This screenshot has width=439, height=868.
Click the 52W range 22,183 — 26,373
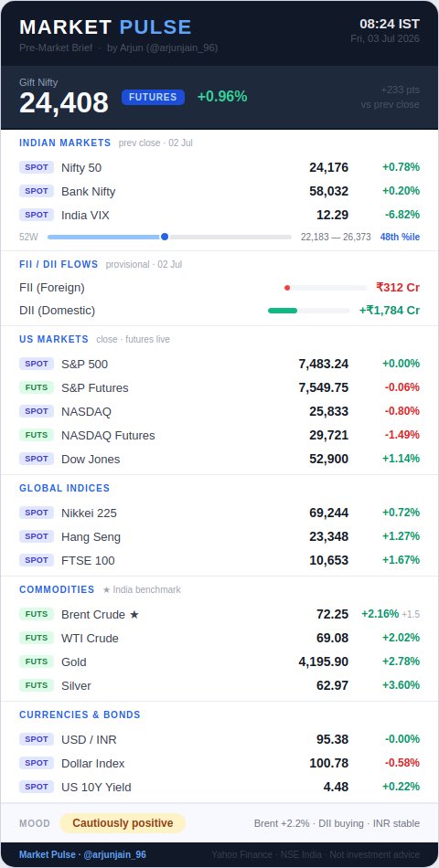(336, 237)
